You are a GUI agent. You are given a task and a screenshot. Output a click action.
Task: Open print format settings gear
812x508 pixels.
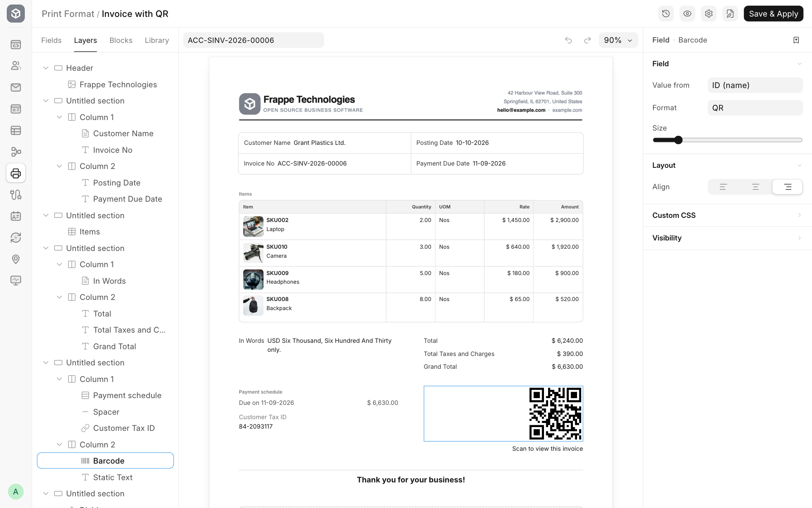tap(709, 14)
